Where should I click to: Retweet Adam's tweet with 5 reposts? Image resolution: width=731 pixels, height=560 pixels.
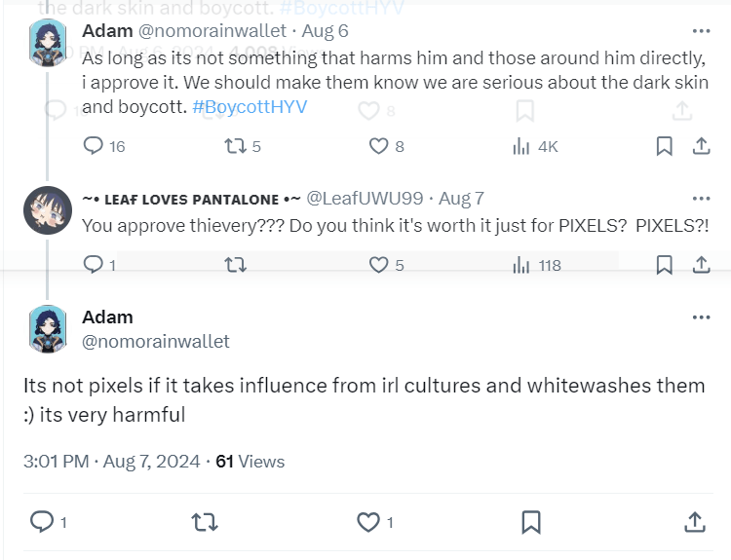[x=233, y=146]
